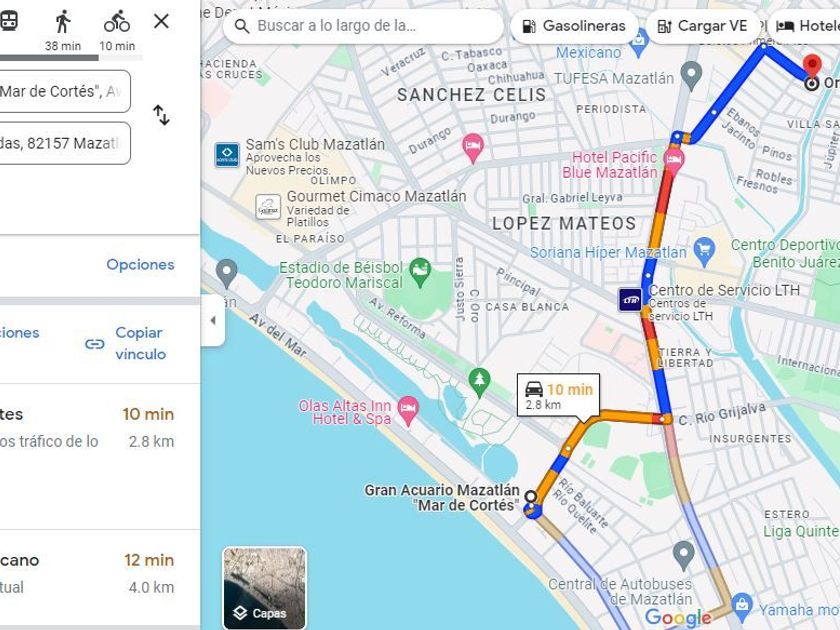The image size is (840, 630).
Task: Close the directions panel with X
Action: [x=161, y=21]
